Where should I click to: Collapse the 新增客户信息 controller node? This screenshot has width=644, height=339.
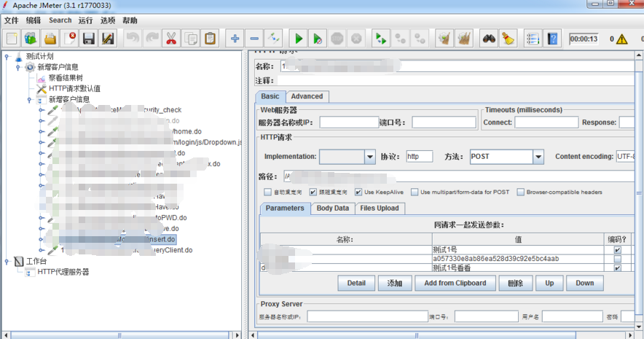pos(29,99)
